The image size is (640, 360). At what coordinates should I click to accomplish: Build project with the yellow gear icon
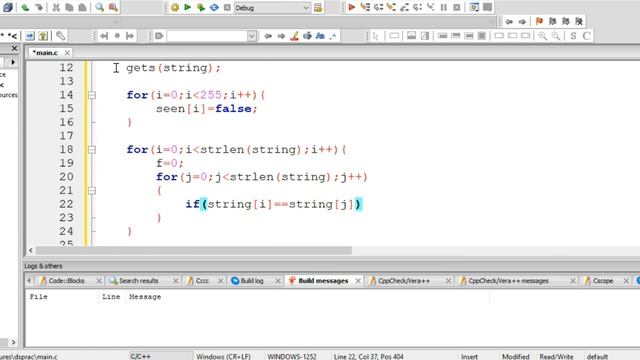[175, 7]
